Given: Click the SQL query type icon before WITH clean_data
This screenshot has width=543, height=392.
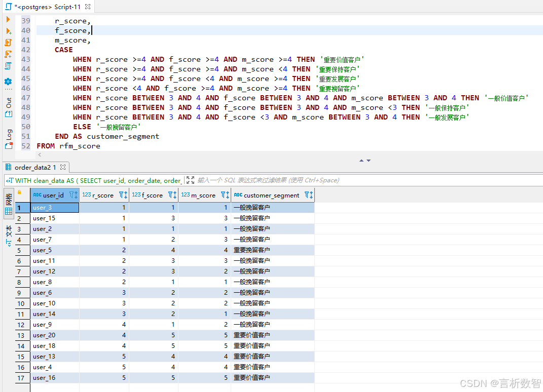Looking at the screenshot, I should (x=10, y=180).
